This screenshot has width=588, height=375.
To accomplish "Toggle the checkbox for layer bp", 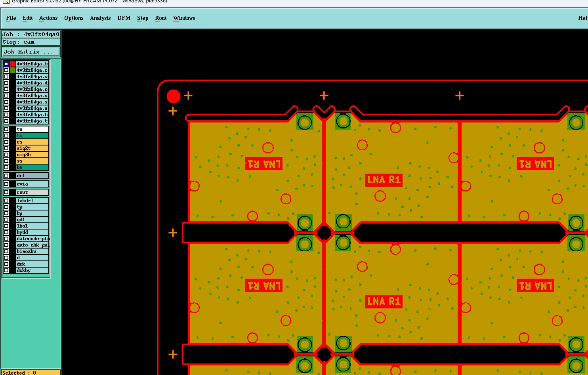I will coord(6,213).
